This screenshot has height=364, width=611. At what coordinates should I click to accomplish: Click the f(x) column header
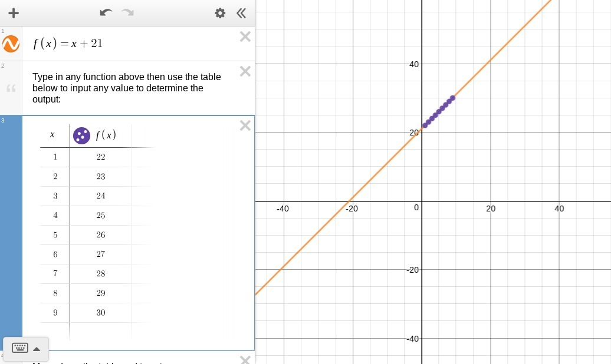click(x=106, y=135)
